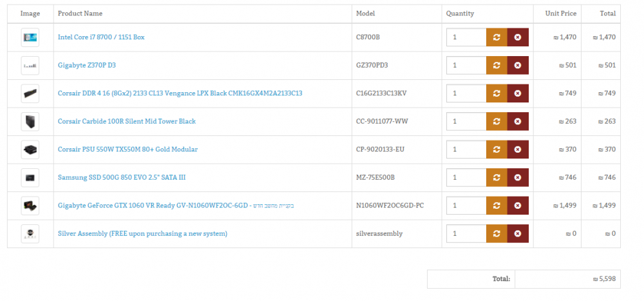
Task: Update quantity for Corsair PSU 550W
Action: coord(497,150)
